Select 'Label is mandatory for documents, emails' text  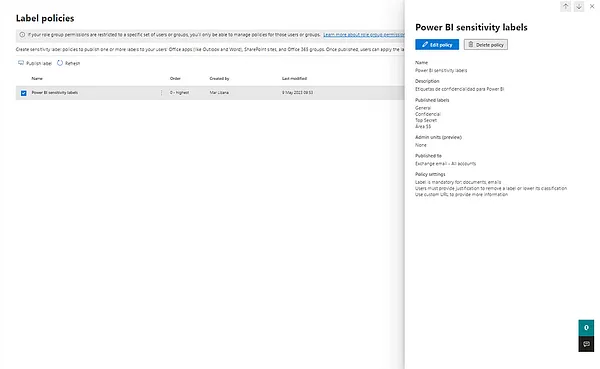pyautogui.click(x=458, y=182)
